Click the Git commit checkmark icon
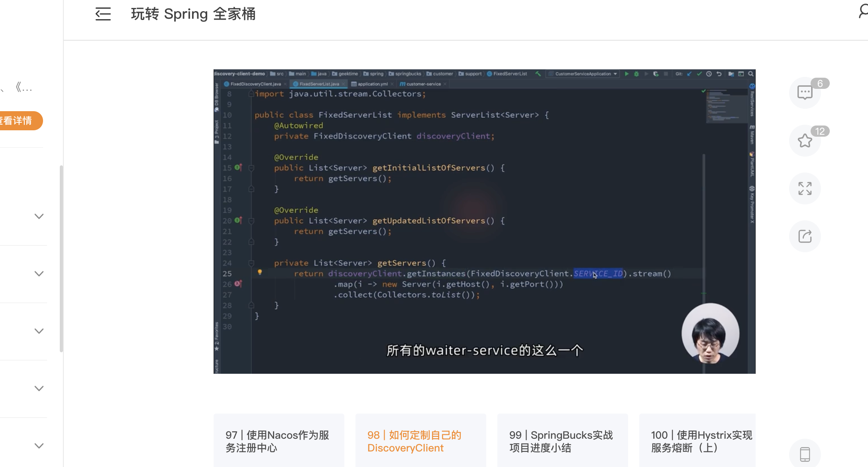 click(699, 74)
